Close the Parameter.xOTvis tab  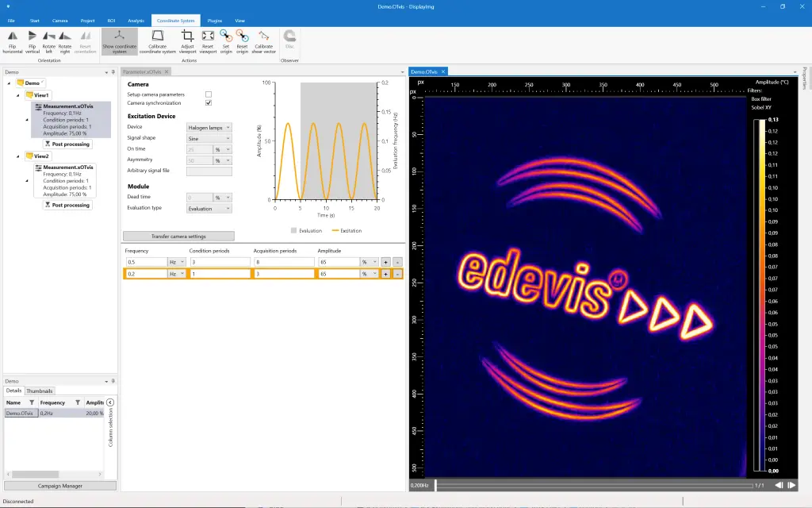coord(167,72)
